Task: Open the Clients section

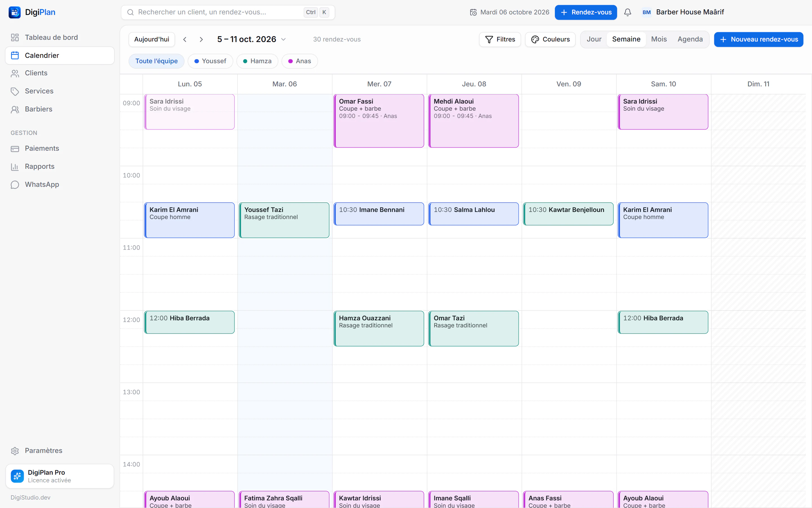Action: pyautogui.click(x=60, y=73)
